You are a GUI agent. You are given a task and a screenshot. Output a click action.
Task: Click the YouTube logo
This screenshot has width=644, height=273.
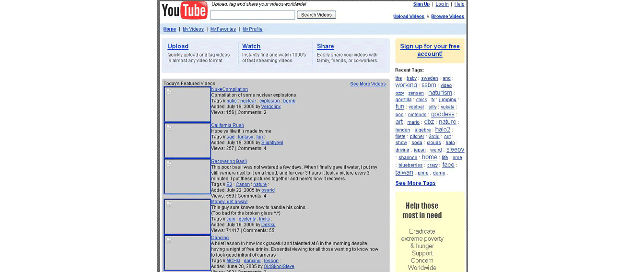point(184,11)
